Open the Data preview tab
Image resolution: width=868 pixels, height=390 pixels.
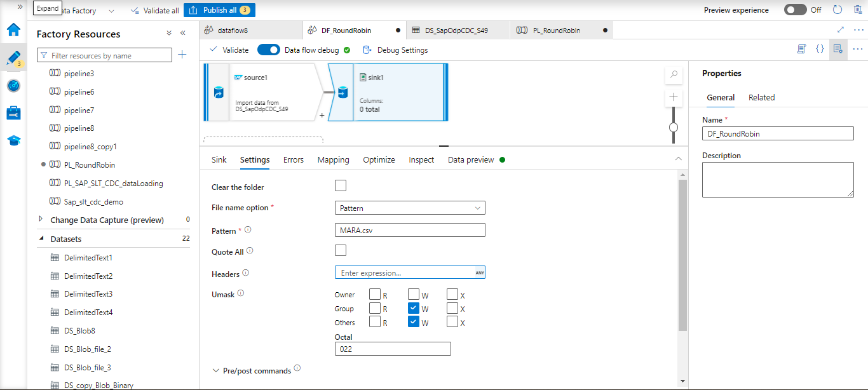[x=470, y=160]
